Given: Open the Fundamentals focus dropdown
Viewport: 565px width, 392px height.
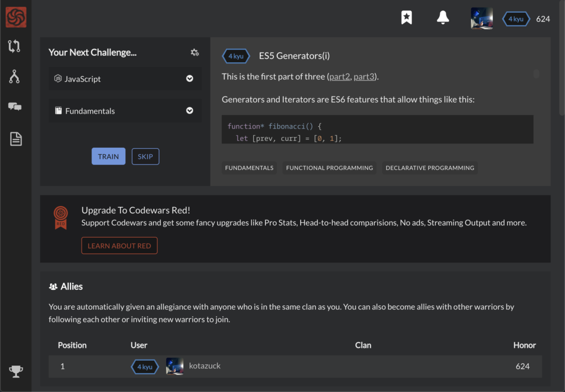Looking at the screenshot, I should [x=125, y=110].
